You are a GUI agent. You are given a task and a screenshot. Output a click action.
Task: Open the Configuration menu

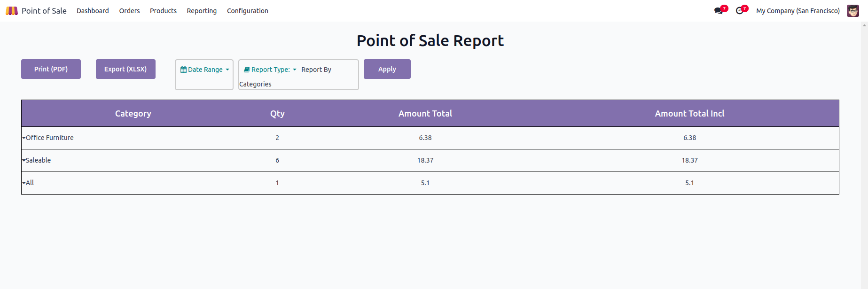[247, 11]
